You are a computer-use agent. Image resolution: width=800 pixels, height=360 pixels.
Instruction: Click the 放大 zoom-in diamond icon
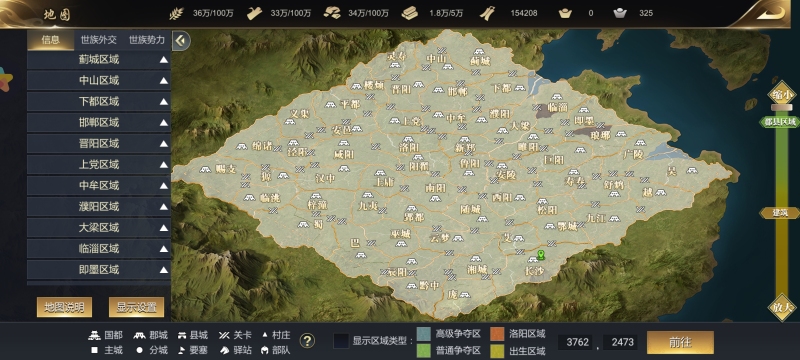(x=782, y=307)
